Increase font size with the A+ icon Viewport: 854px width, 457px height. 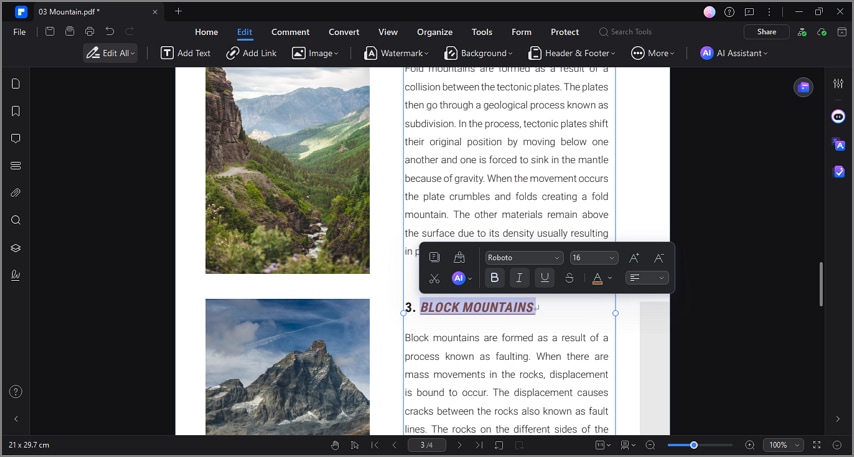[633, 258]
